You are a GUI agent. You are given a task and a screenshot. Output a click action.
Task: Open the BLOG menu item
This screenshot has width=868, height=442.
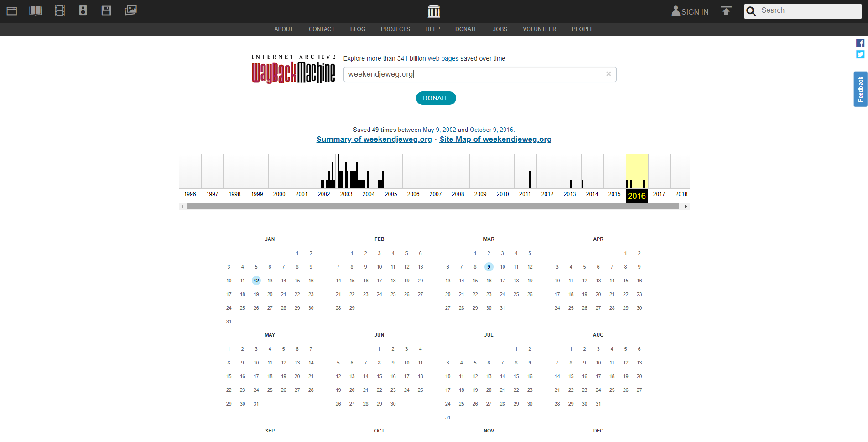click(358, 29)
